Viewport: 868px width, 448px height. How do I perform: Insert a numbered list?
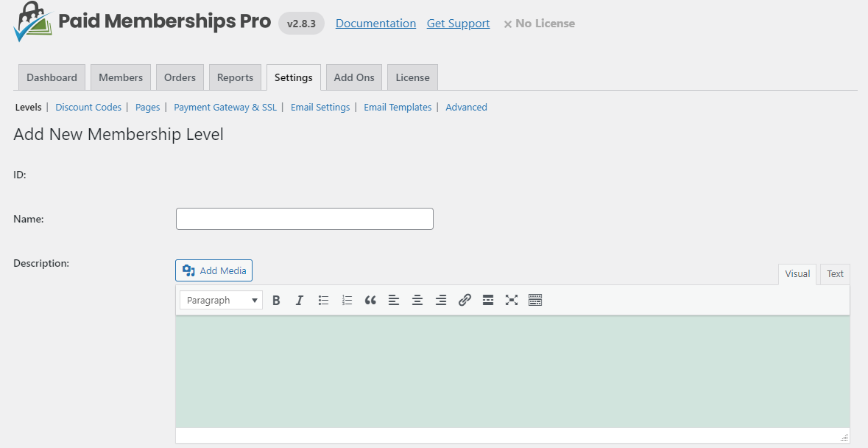(347, 300)
